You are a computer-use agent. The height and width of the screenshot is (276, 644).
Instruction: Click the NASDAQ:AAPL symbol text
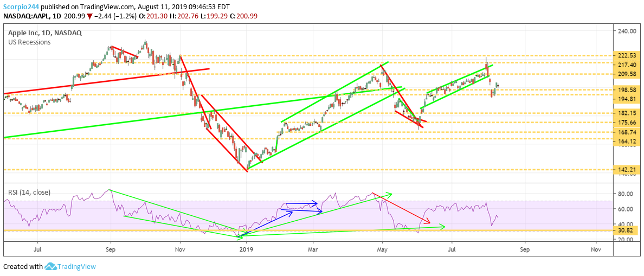click(x=26, y=16)
